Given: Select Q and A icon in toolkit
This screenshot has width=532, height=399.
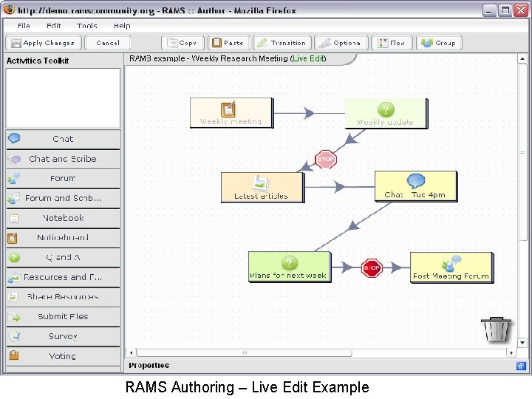Looking at the screenshot, I should click(x=14, y=258).
